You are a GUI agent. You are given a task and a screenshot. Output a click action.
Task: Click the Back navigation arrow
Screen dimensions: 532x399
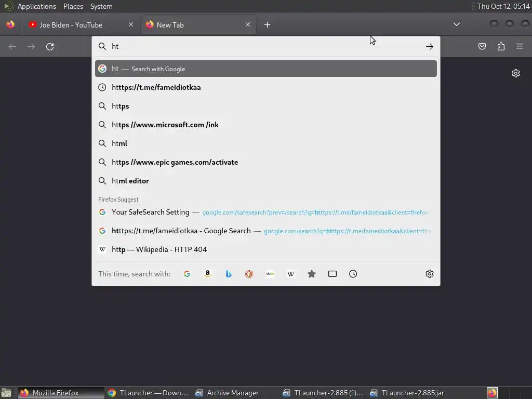12,46
